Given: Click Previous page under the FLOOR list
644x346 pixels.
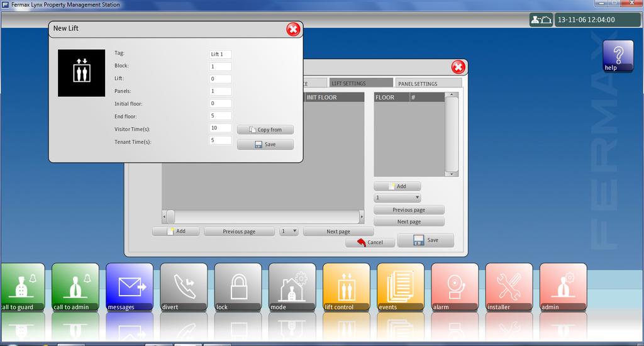Looking at the screenshot, I should (x=409, y=210).
